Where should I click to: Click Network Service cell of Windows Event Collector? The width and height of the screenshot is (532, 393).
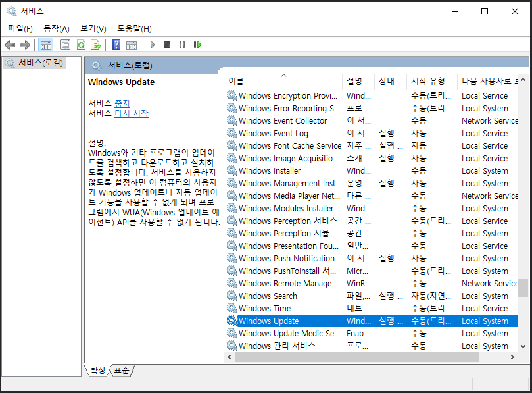pos(490,120)
